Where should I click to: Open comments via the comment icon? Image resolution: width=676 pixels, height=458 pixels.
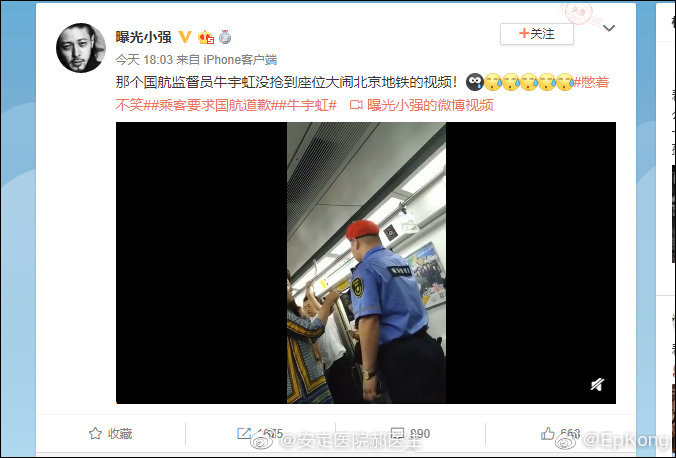397,433
